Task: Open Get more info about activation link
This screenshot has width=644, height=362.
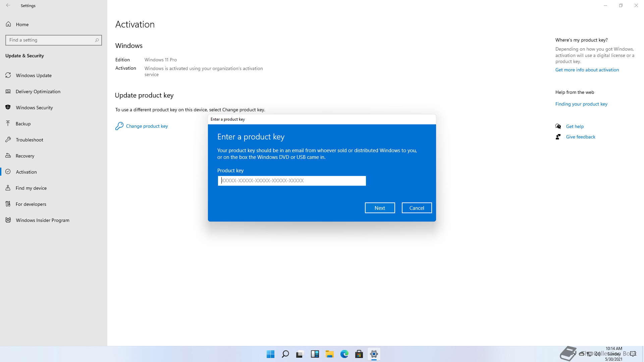Action: coord(587,70)
